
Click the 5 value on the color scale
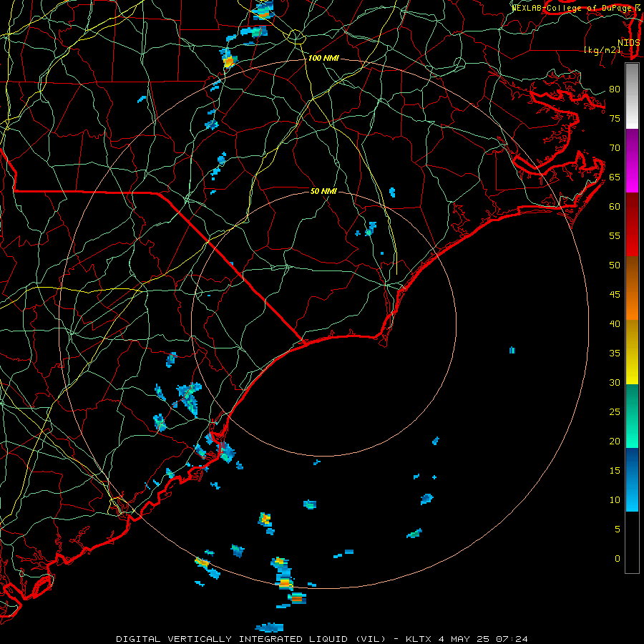click(x=618, y=530)
